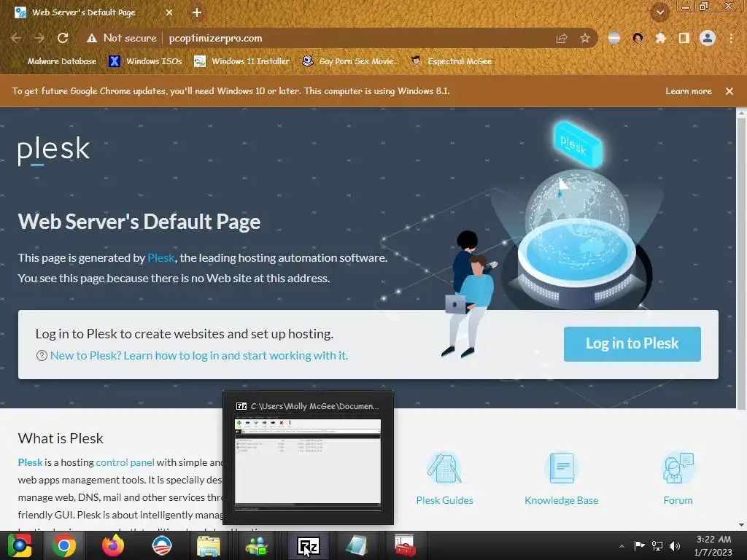Click the help question-mark icon
This screenshot has height=560, width=747.
(42, 356)
